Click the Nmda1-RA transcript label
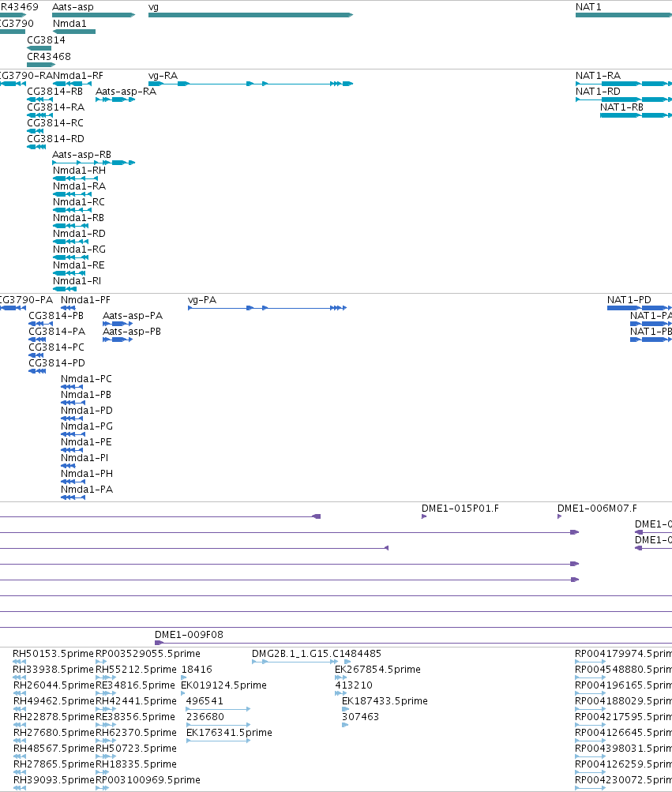 [79, 186]
